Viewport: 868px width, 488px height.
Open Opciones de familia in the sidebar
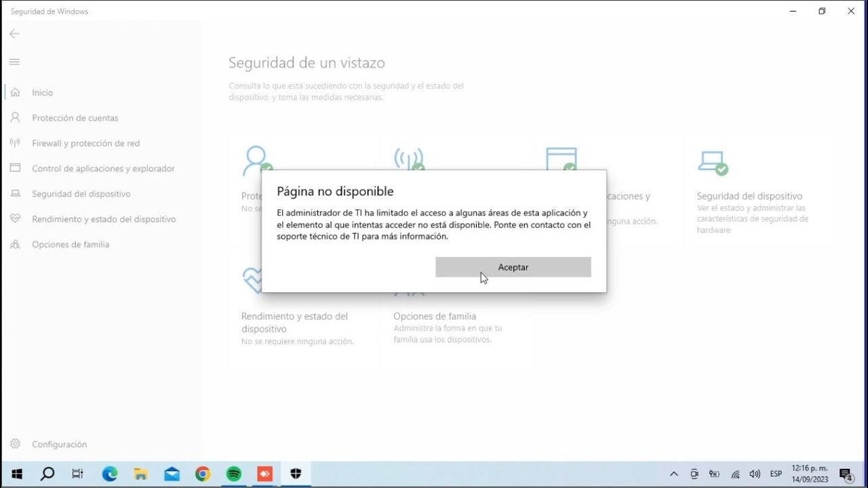[x=71, y=244]
